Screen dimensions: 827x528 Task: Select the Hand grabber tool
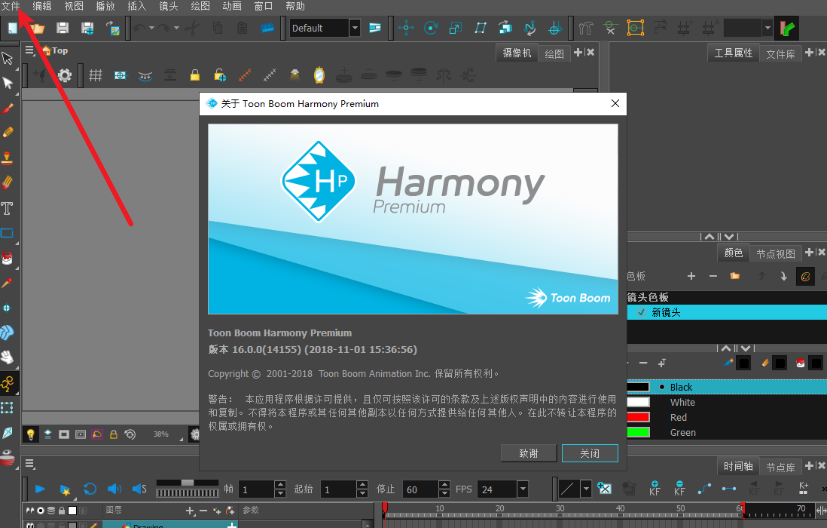coord(8,357)
